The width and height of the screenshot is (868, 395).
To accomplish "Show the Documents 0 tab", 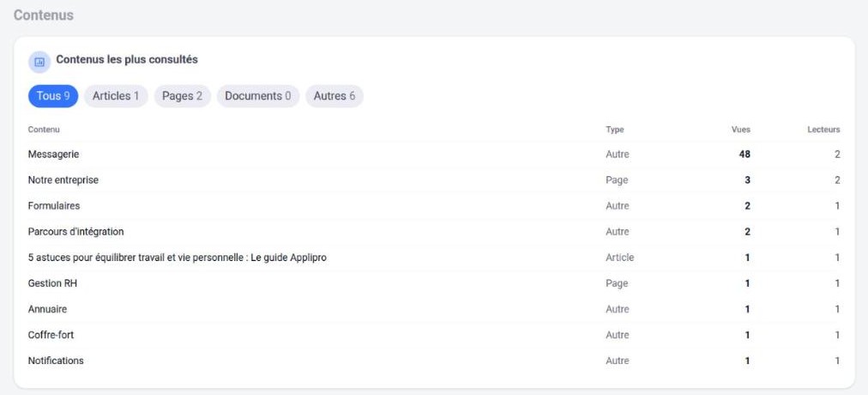I will click(x=258, y=96).
